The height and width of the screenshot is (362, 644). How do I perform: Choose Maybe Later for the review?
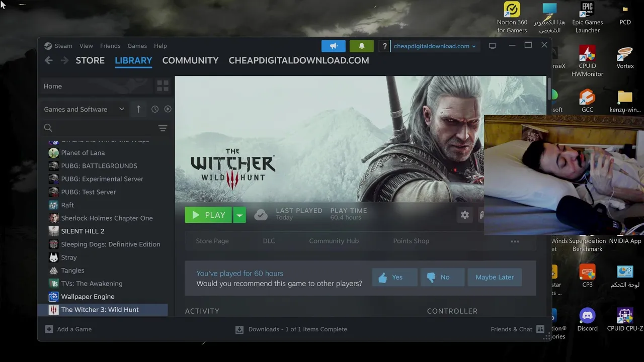[495, 277]
